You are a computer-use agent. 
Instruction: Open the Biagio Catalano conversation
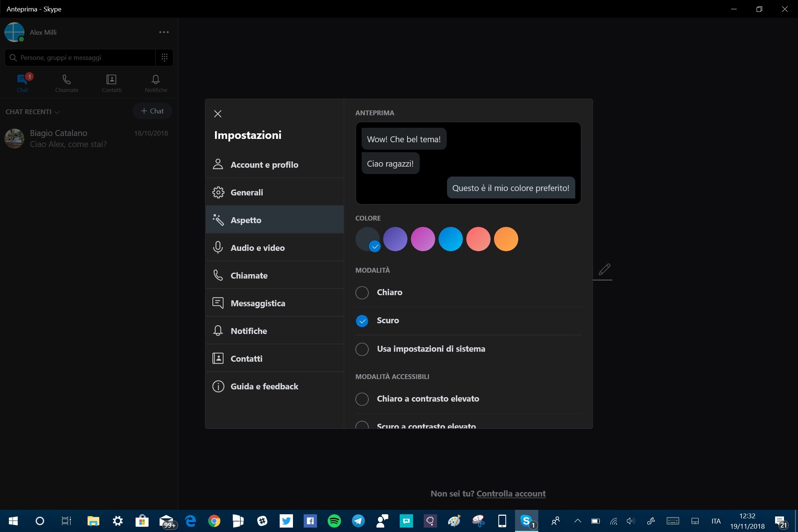[89, 139]
